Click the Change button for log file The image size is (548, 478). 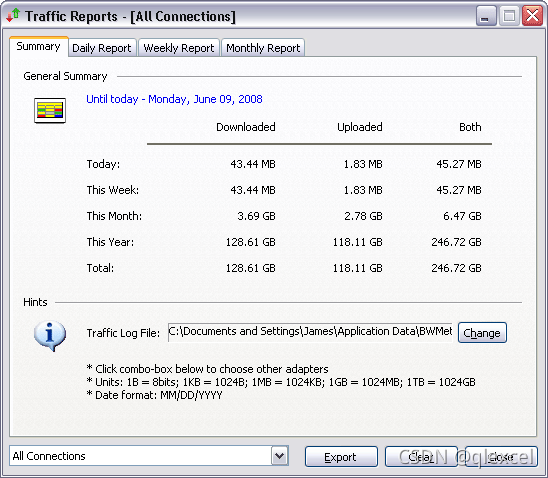coord(482,333)
